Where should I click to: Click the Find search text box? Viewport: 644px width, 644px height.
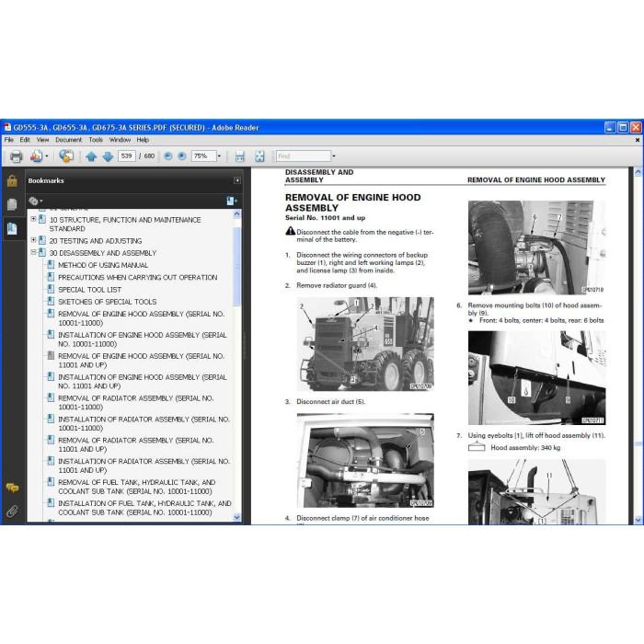304,156
